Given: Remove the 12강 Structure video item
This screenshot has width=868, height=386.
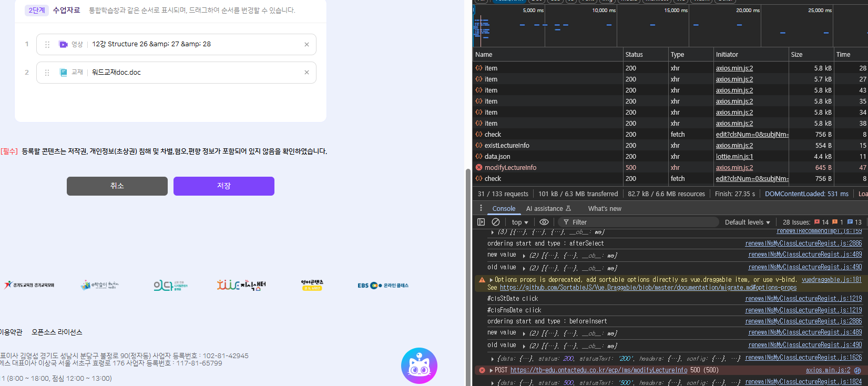Looking at the screenshot, I should coord(307,45).
